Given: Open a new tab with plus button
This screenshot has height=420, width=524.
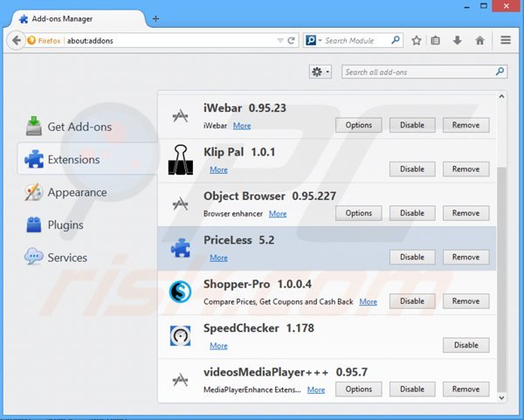Looking at the screenshot, I should [x=155, y=18].
